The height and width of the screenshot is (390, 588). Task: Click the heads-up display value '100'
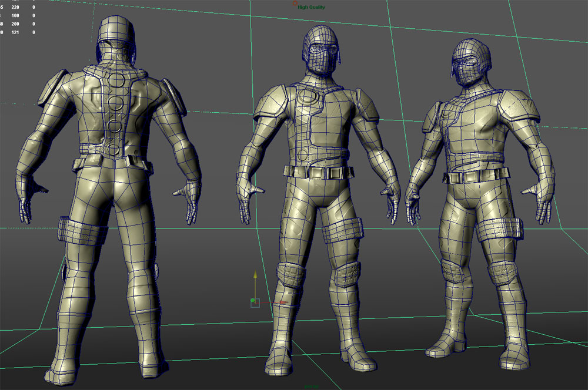(x=15, y=16)
